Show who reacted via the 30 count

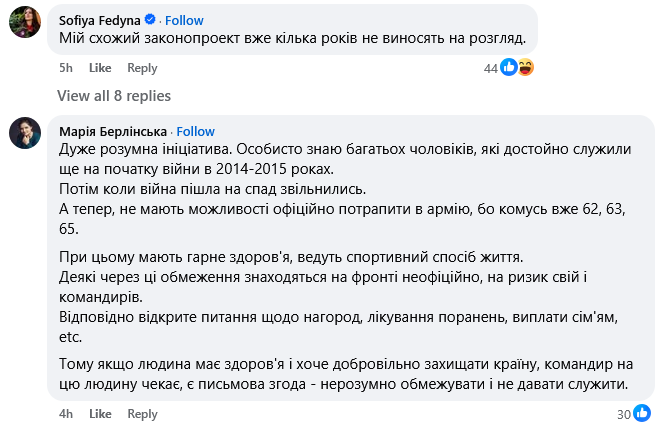coord(623,414)
